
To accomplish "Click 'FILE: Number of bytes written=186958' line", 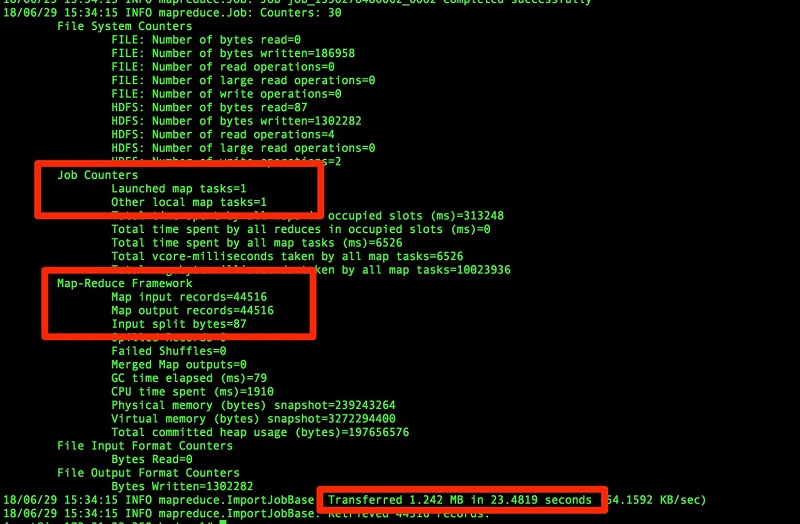I will click(233, 53).
